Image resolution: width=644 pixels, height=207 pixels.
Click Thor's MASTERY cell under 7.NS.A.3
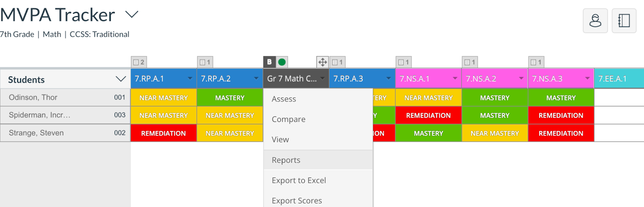(561, 98)
